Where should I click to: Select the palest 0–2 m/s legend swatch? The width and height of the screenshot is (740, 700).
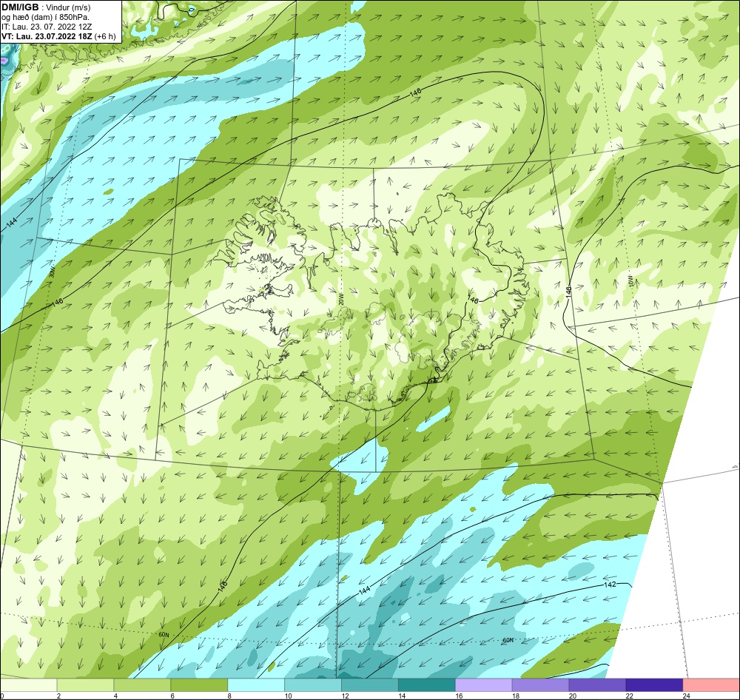[28, 685]
